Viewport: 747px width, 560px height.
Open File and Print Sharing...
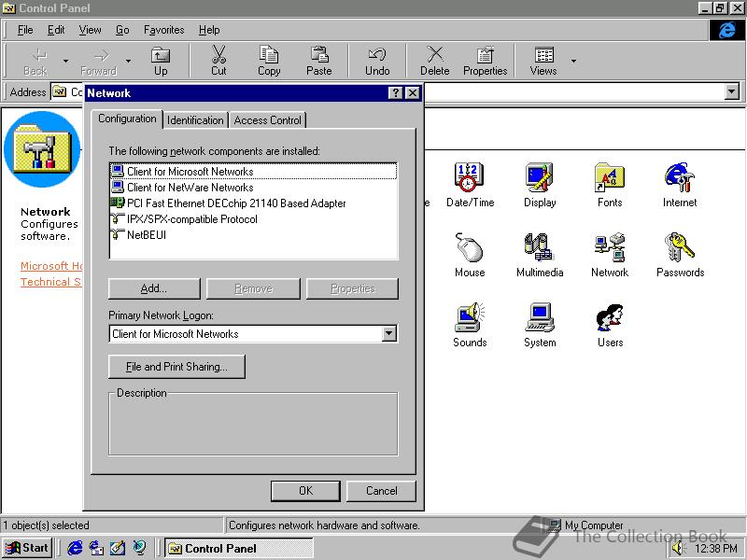(176, 367)
